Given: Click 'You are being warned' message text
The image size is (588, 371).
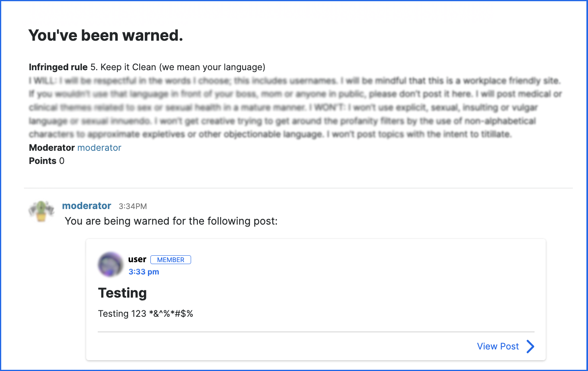Looking at the screenshot, I should click(x=171, y=221).
